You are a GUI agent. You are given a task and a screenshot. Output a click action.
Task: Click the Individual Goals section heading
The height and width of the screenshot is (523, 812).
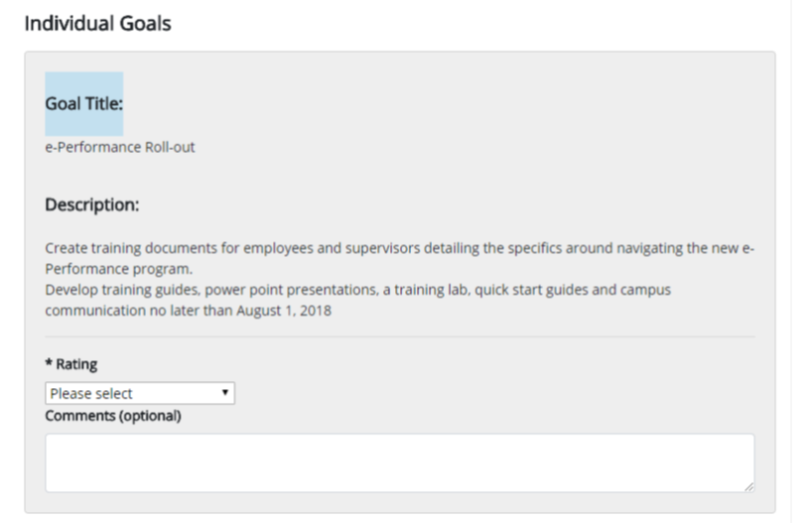98,25
